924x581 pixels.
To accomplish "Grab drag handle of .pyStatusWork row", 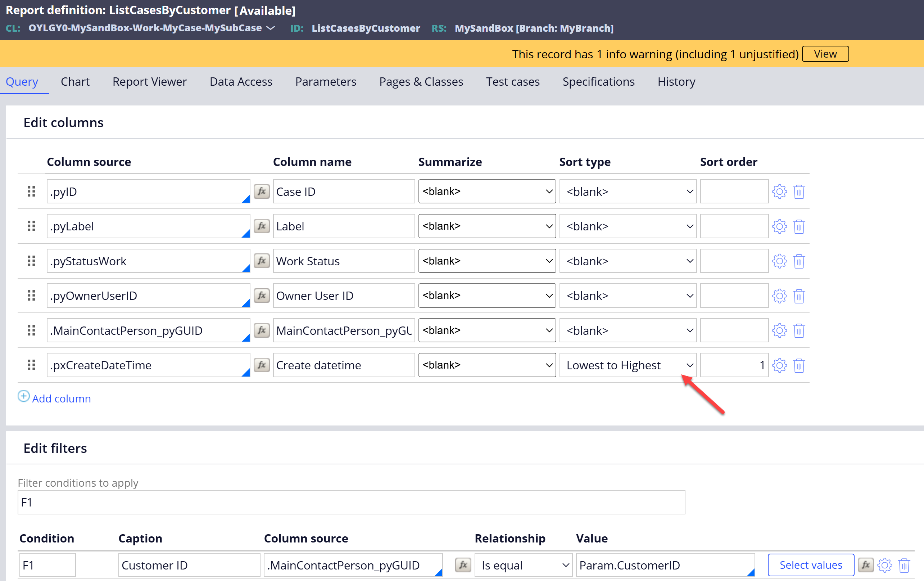I will (31, 261).
